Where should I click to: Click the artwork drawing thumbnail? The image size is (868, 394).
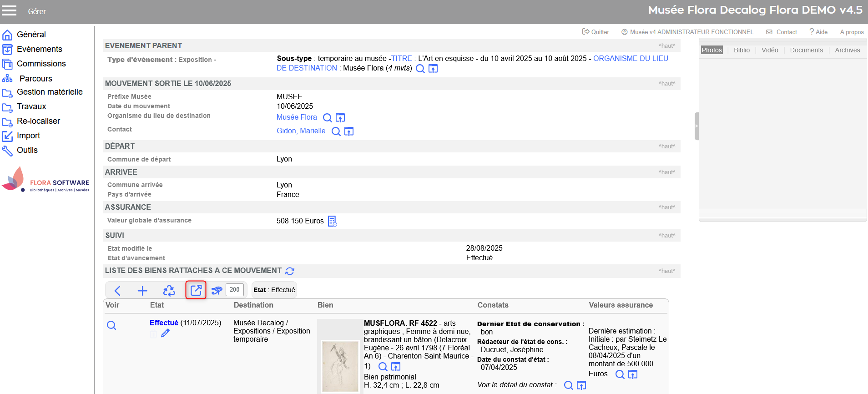pyautogui.click(x=340, y=366)
